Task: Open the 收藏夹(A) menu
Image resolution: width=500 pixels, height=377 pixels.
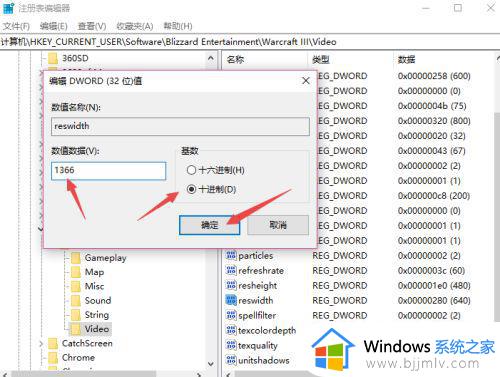Action: pos(135,26)
